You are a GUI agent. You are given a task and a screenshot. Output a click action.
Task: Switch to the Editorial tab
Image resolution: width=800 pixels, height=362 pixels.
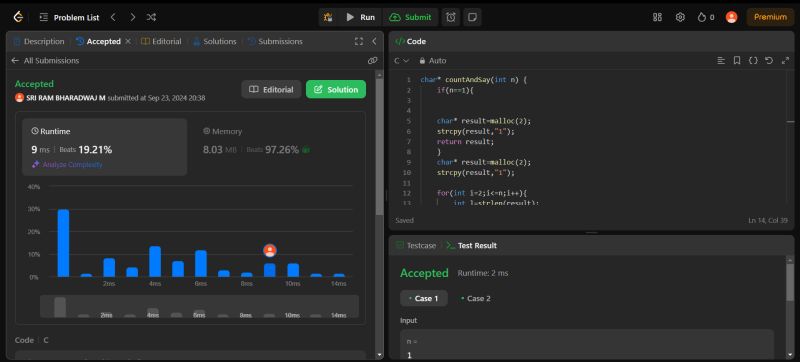161,41
